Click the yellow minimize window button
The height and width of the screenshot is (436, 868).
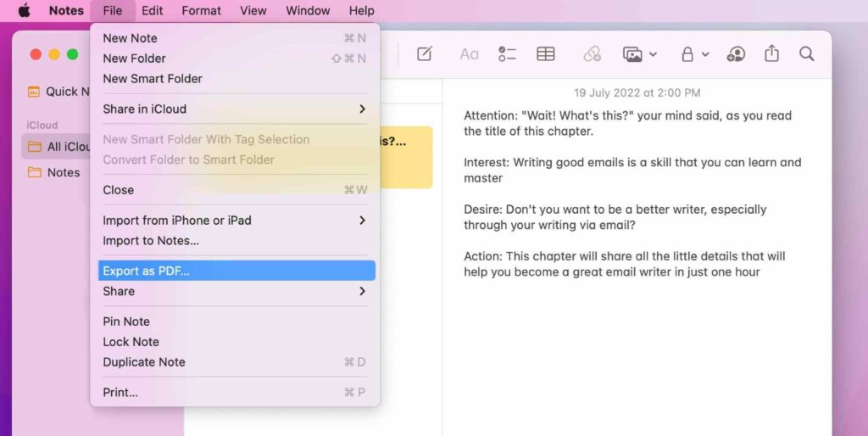coord(54,54)
